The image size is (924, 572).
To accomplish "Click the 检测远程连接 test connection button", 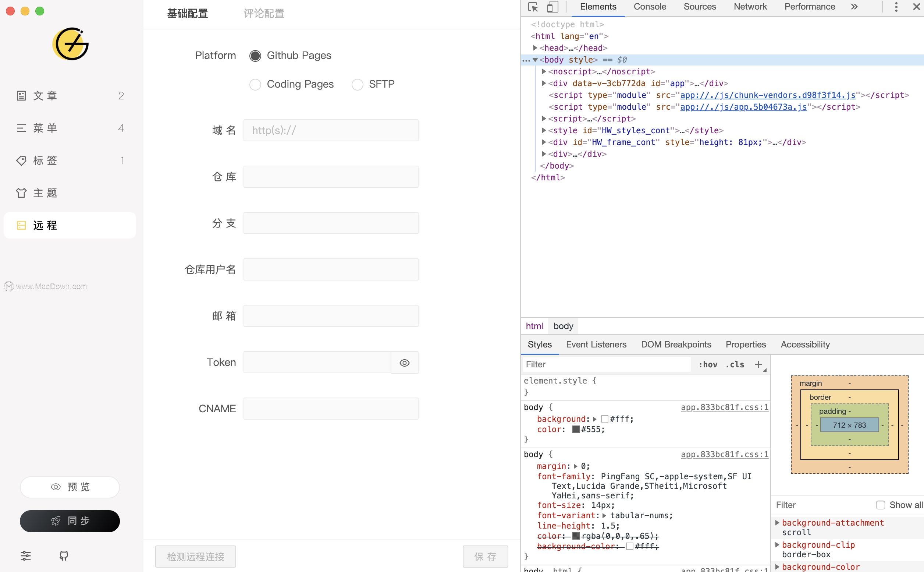I will click(x=195, y=557).
